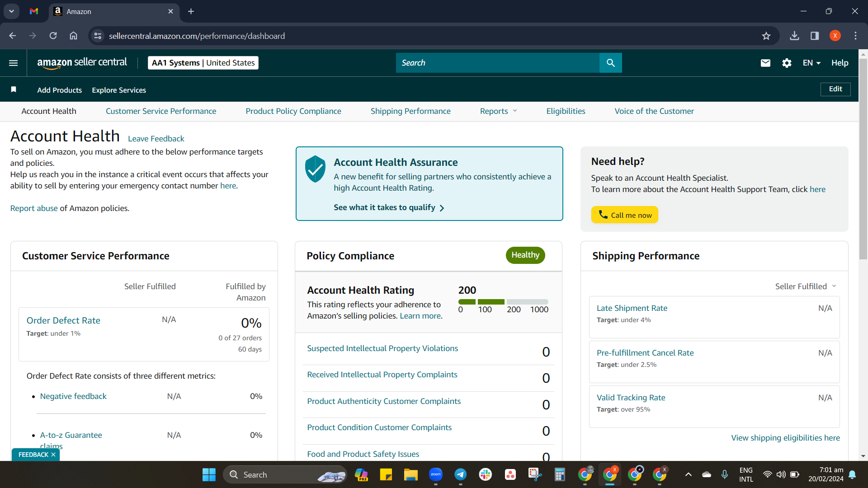868x488 pixels.
Task: Click the magnifier search button
Action: click(610, 63)
